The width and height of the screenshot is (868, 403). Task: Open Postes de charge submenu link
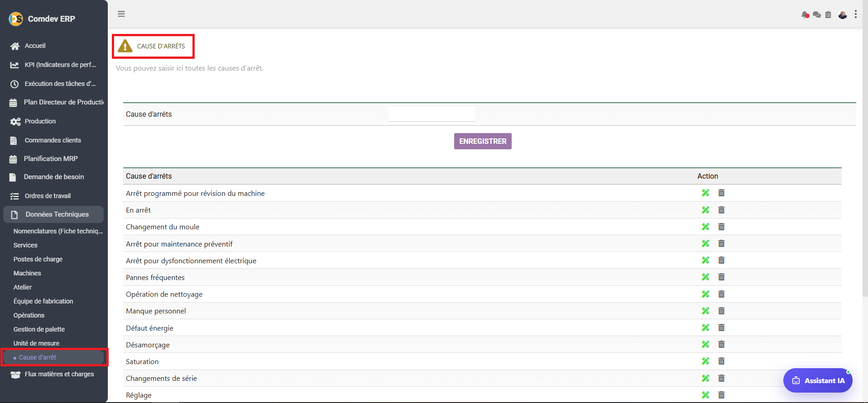[x=38, y=259]
